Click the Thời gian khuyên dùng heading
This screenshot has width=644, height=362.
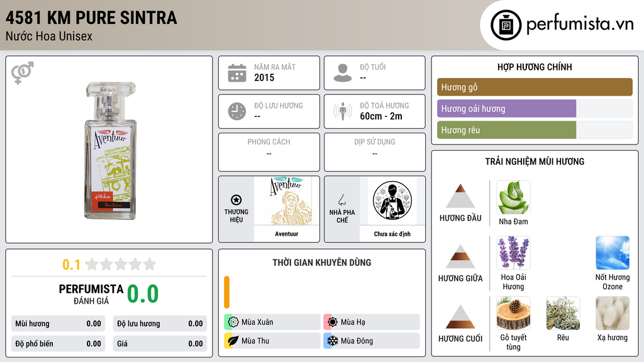(x=321, y=262)
